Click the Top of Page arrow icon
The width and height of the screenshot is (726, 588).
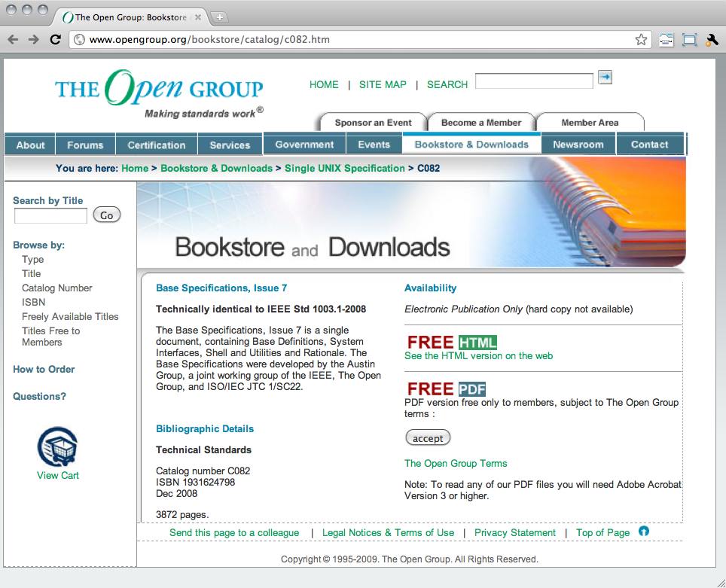coord(644,532)
